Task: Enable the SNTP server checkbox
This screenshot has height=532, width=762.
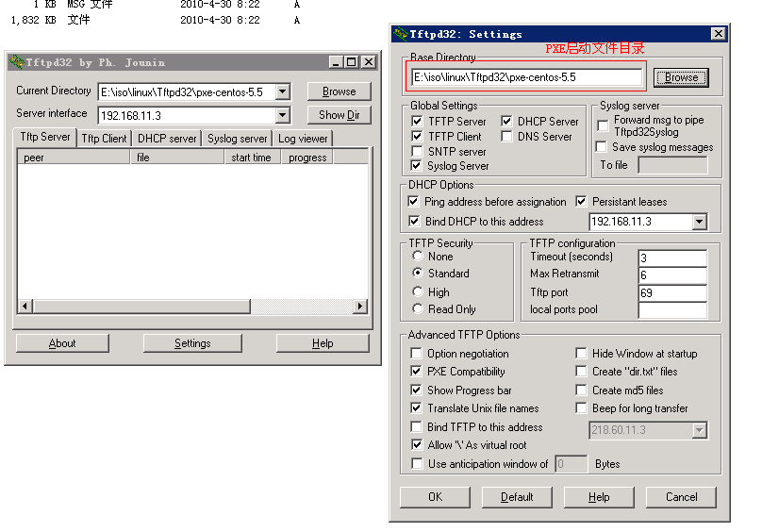Action: click(417, 151)
